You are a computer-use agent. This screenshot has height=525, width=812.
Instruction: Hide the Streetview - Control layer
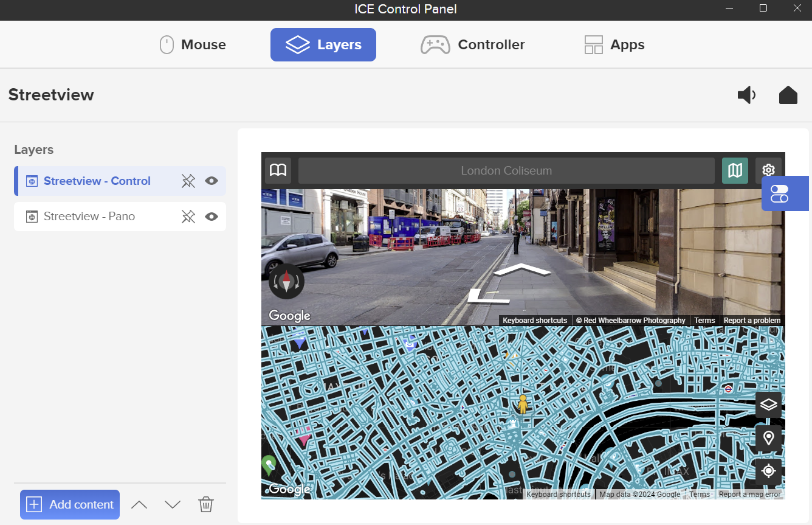coord(211,181)
